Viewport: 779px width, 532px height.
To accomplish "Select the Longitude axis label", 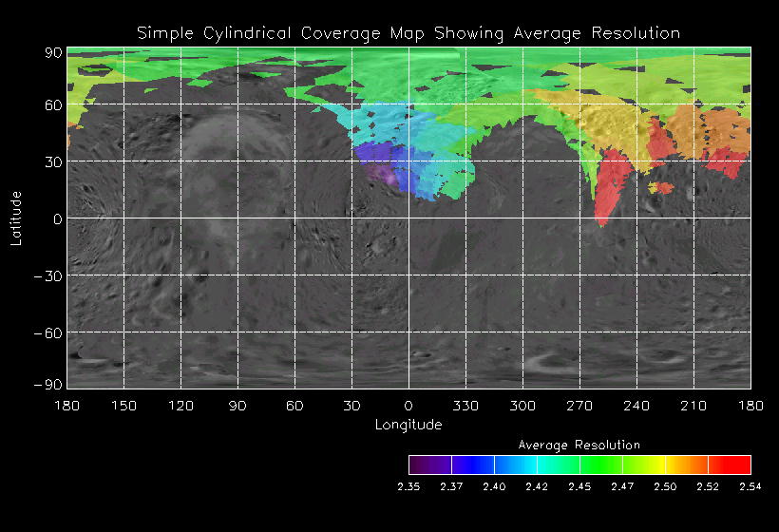I will point(408,425).
